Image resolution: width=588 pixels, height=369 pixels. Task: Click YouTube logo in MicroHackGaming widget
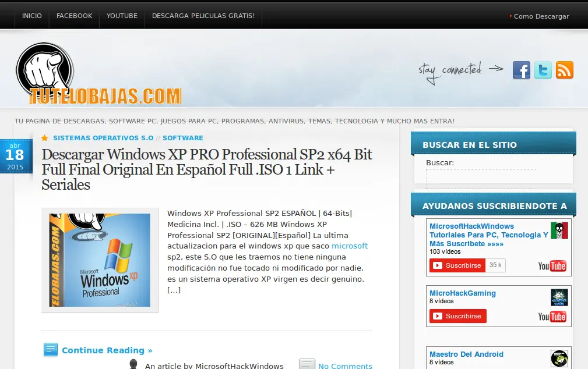552,317
